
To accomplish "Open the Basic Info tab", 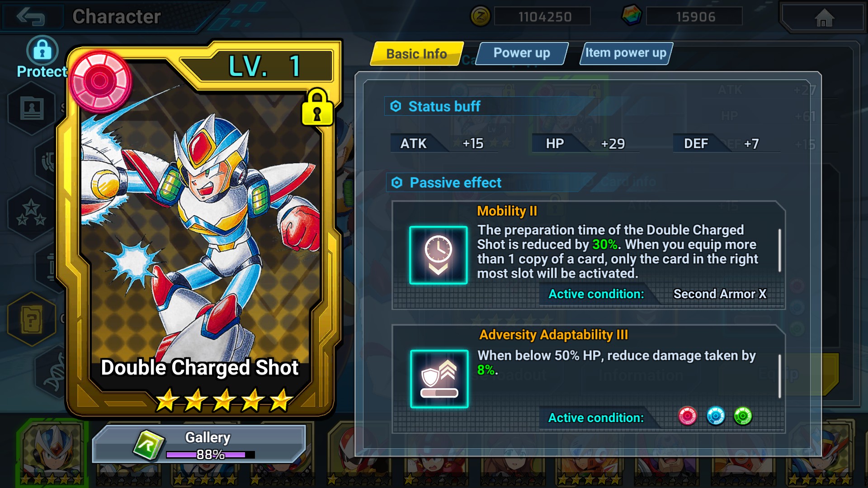I will click(x=416, y=54).
